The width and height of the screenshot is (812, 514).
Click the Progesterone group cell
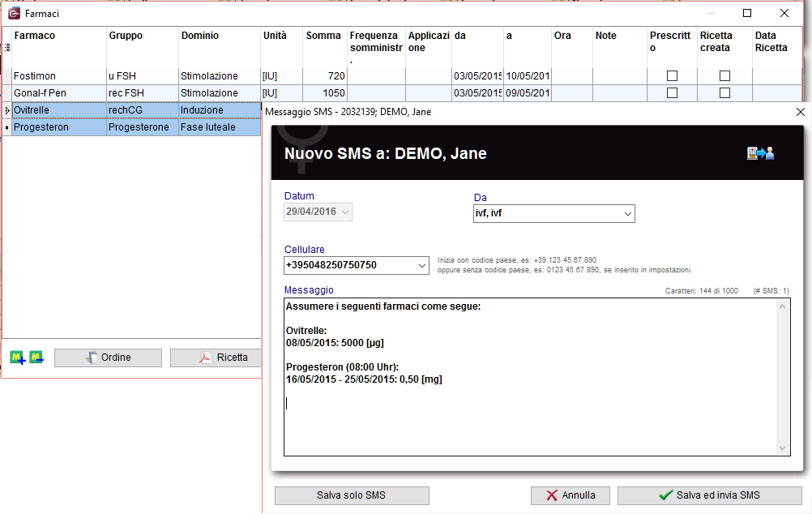(143, 127)
